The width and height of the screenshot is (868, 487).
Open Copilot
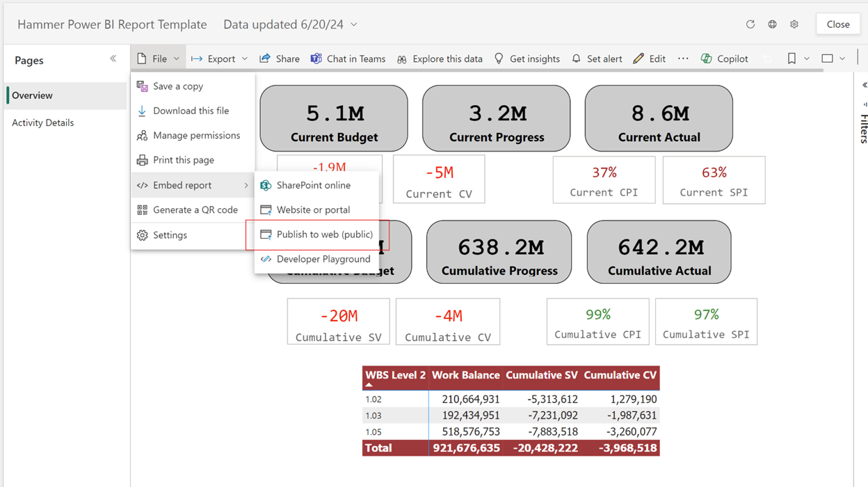(x=725, y=58)
